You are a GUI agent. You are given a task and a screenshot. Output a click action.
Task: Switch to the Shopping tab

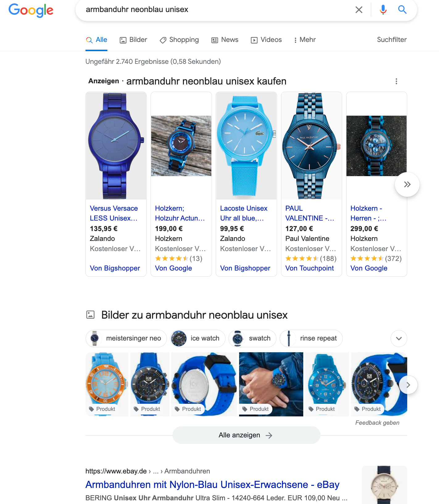(x=179, y=40)
